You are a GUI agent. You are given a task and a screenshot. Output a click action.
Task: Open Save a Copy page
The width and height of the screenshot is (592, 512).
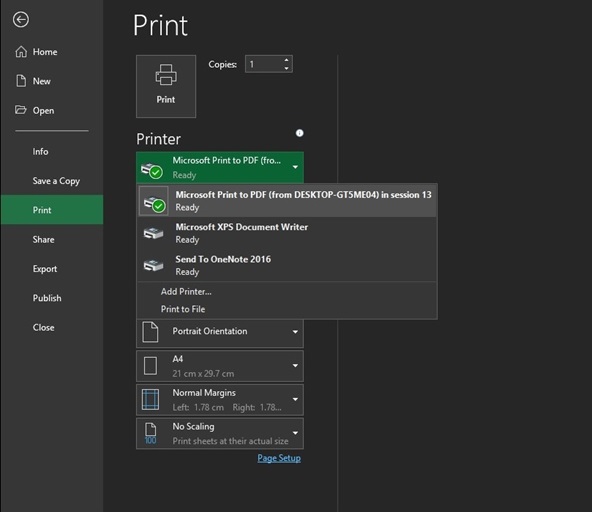click(x=52, y=181)
